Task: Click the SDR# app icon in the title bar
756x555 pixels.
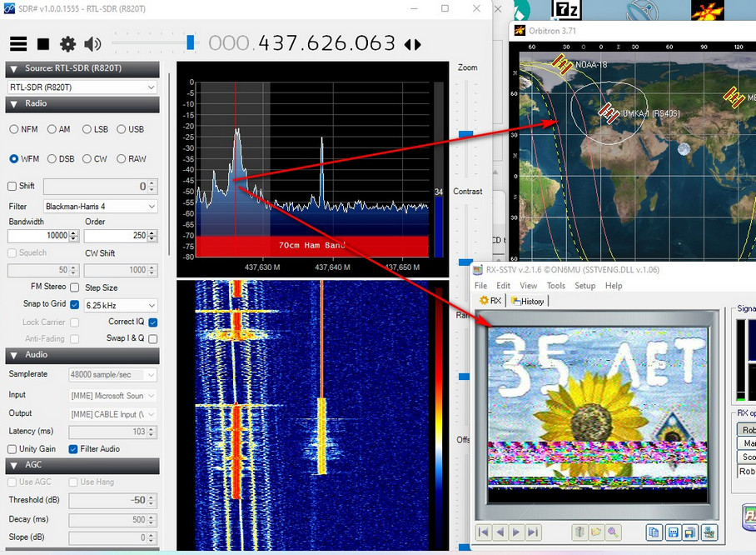Action: [9, 8]
